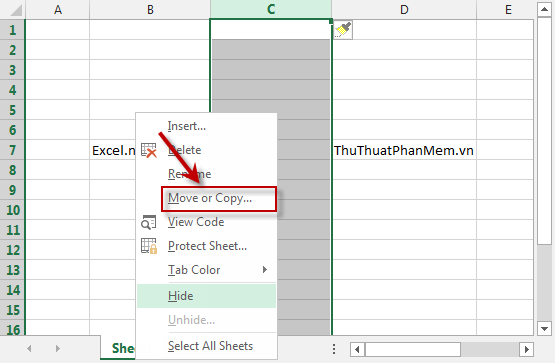Viewport: 555px width, 363px height.
Task: Click the horizontal scrollbar right arrow
Action: tap(526, 350)
